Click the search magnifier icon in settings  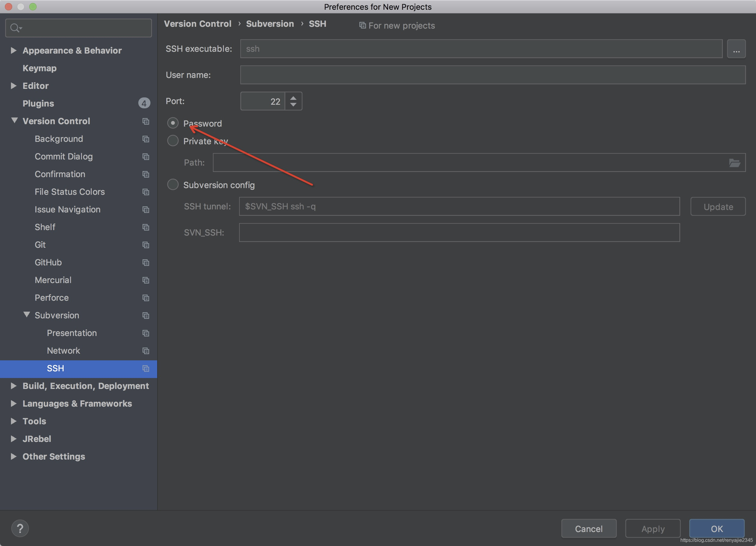pos(15,28)
